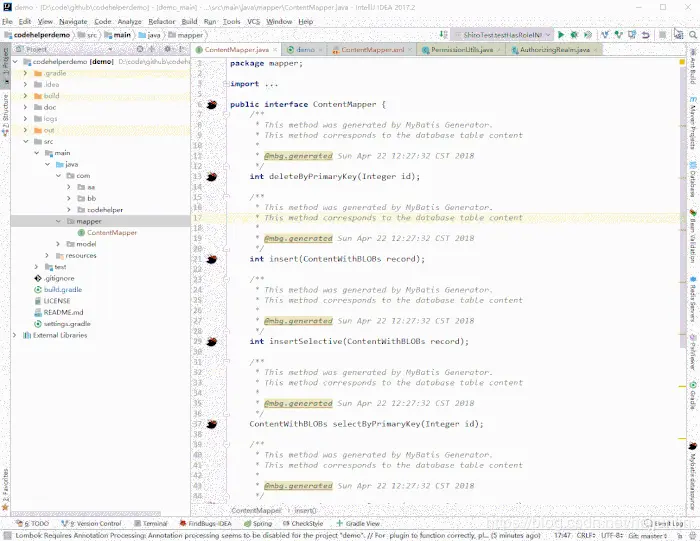Image resolution: width=700 pixels, height=541 pixels.
Task: Expand the codehelper package node
Action: click(x=69, y=210)
